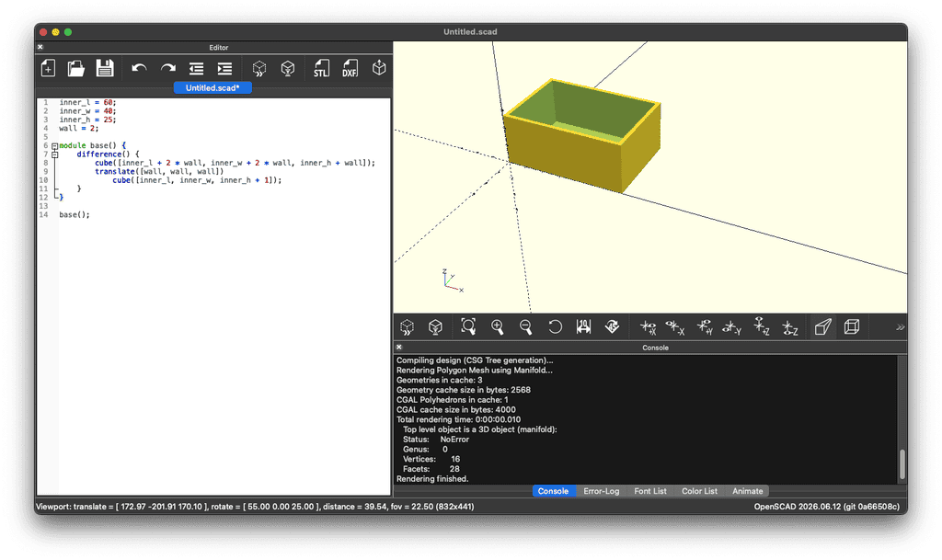Export the model as STL
Image resolution: width=942 pixels, height=560 pixels.
click(321, 68)
